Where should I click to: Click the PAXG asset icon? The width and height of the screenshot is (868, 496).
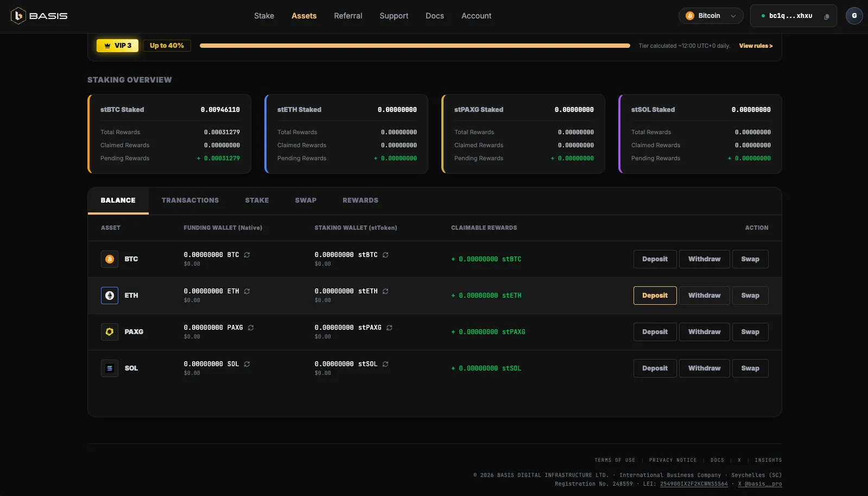pyautogui.click(x=110, y=332)
